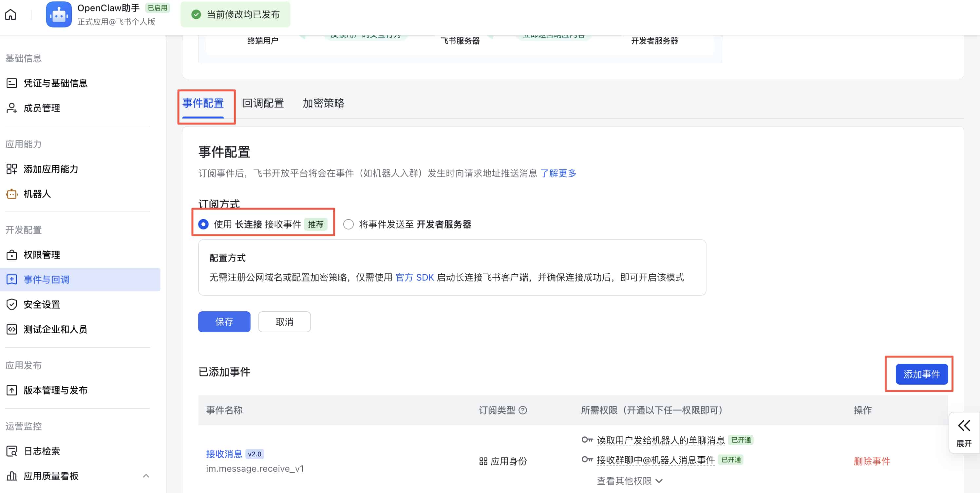Switch to the 加密策略 tab

point(323,103)
